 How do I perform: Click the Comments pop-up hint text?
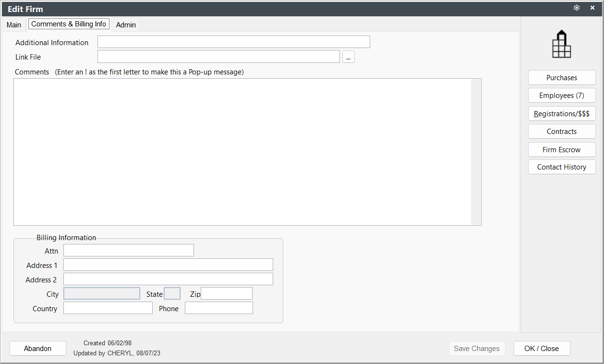(149, 72)
